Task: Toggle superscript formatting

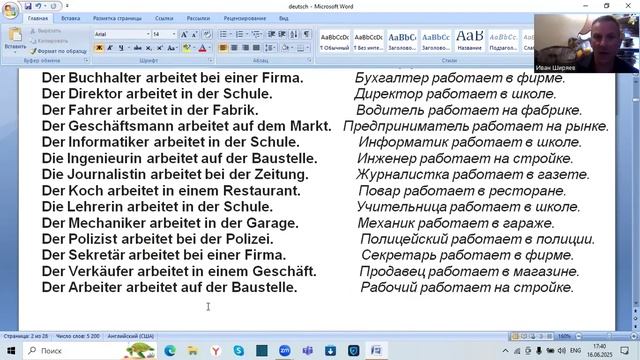Action: coord(160,48)
